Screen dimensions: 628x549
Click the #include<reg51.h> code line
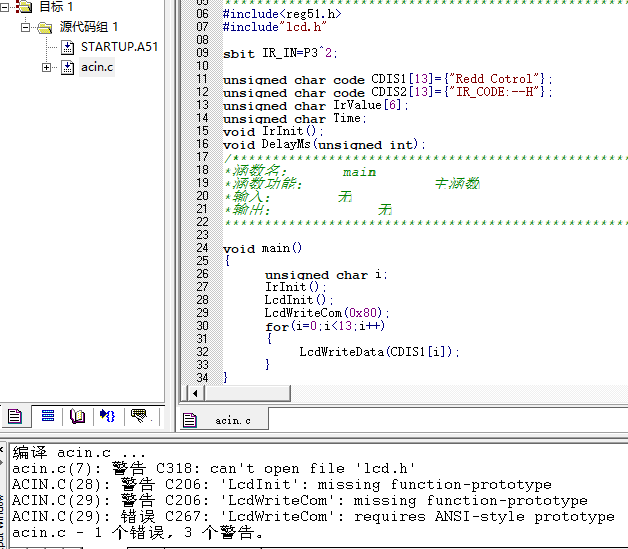pos(282,14)
